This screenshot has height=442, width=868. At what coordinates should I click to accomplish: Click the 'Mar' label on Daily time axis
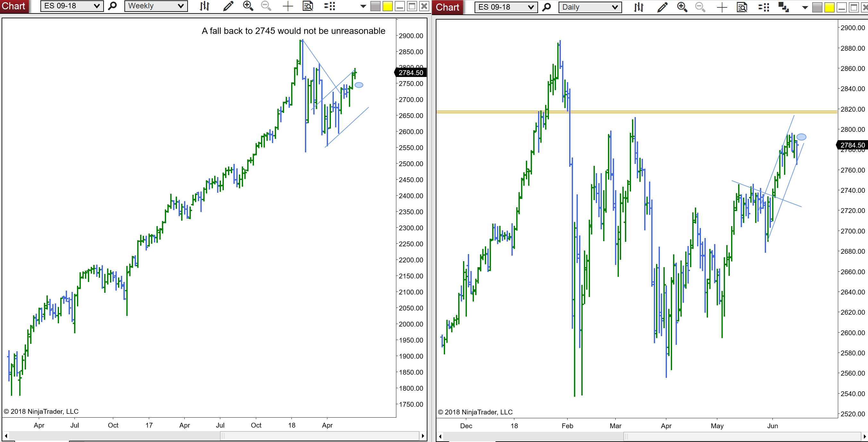pyautogui.click(x=615, y=426)
